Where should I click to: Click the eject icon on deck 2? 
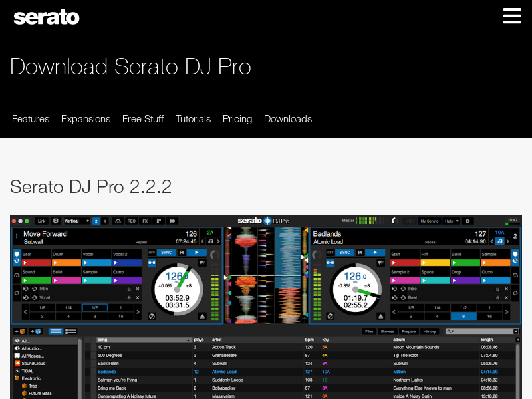click(380, 317)
